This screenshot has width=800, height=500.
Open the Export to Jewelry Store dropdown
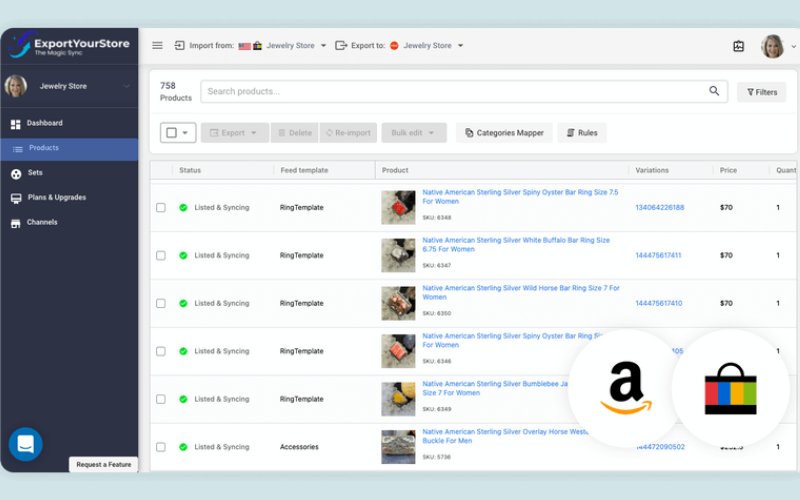[433, 45]
